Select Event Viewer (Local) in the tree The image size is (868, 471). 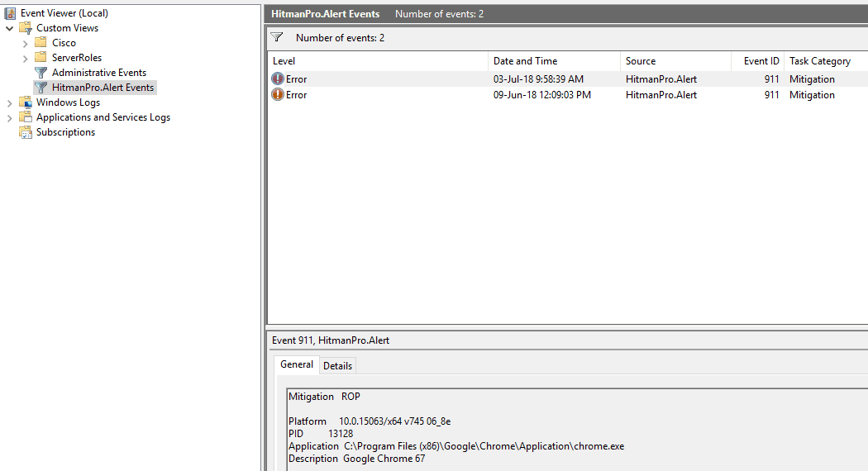pyautogui.click(x=64, y=12)
